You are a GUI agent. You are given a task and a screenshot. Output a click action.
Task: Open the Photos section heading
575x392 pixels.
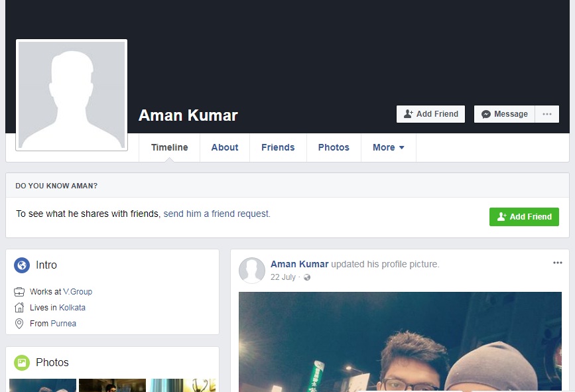click(x=52, y=363)
